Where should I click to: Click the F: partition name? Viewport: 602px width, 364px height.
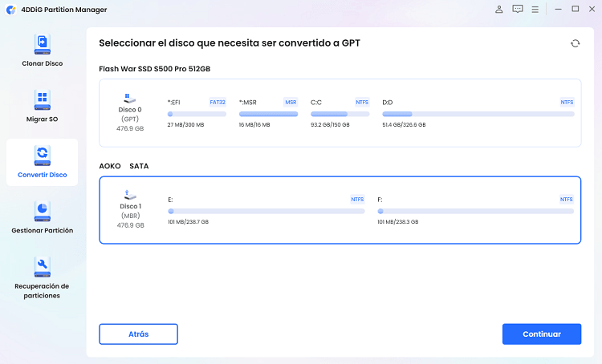point(380,200)
